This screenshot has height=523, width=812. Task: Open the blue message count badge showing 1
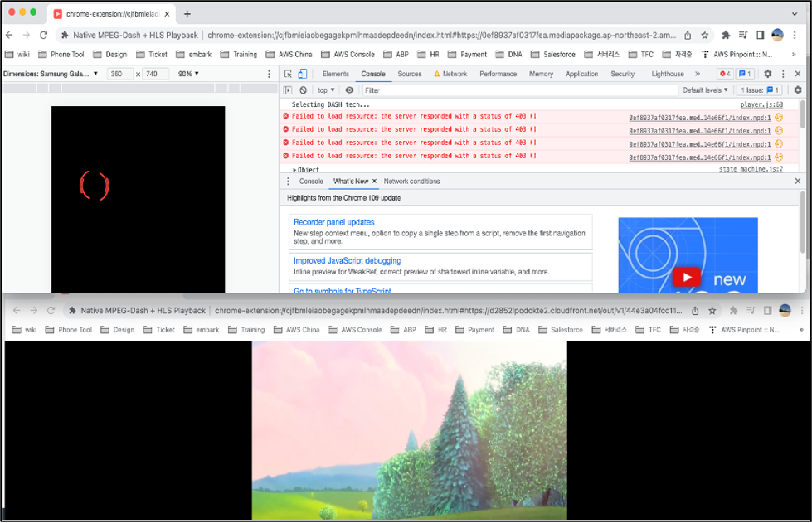(745, 74)
